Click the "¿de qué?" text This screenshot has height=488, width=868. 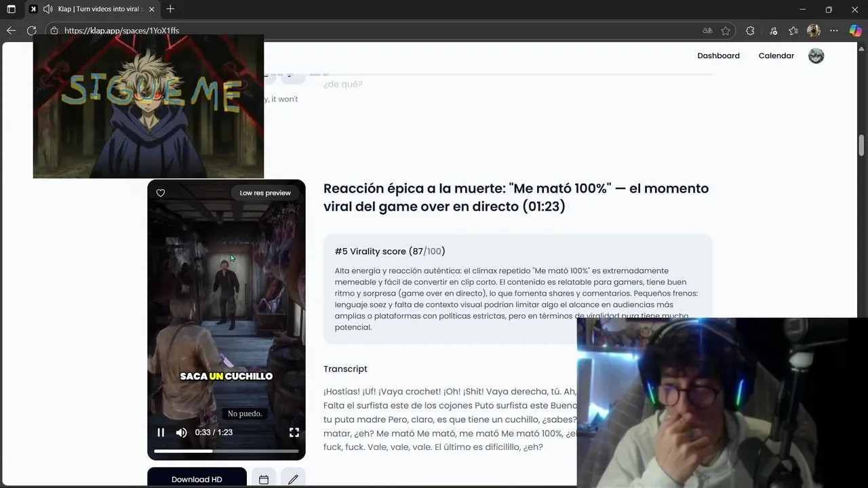point(342,84)
